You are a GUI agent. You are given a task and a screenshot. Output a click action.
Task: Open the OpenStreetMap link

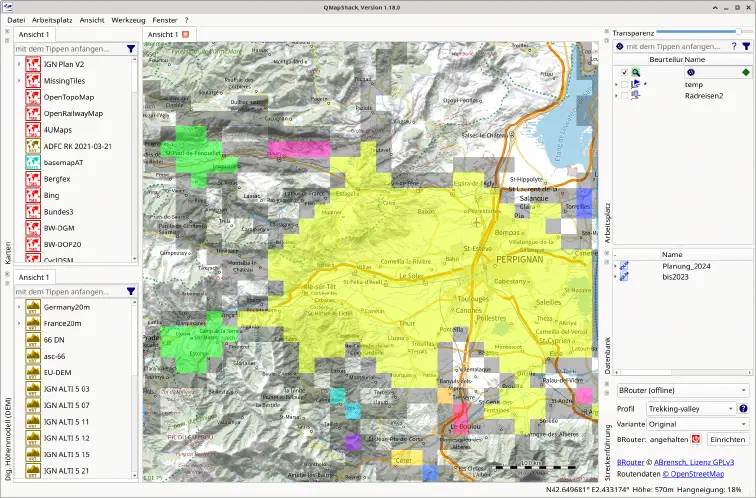[x=693, y=474]
